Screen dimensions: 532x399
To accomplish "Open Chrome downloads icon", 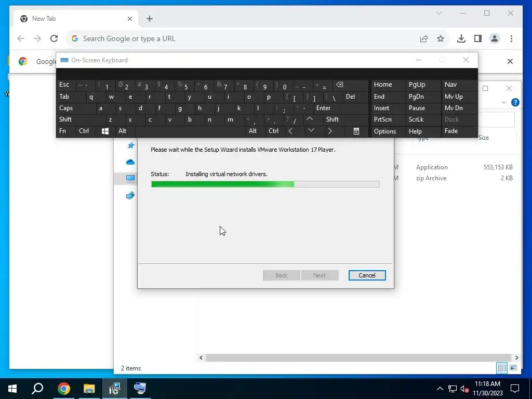I will click(x=461, y=38).
